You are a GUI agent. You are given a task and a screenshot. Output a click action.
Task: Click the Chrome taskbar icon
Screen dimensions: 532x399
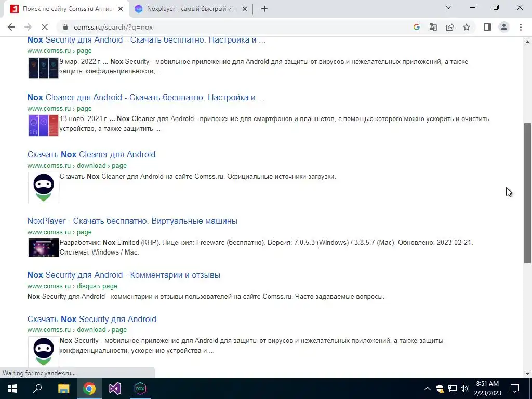click(x=89, y=389)
